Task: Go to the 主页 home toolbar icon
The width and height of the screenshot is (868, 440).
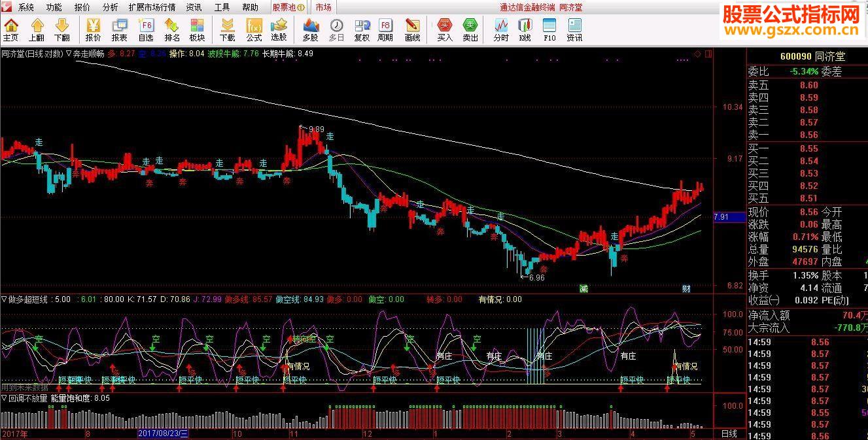Action: [11, 30]
